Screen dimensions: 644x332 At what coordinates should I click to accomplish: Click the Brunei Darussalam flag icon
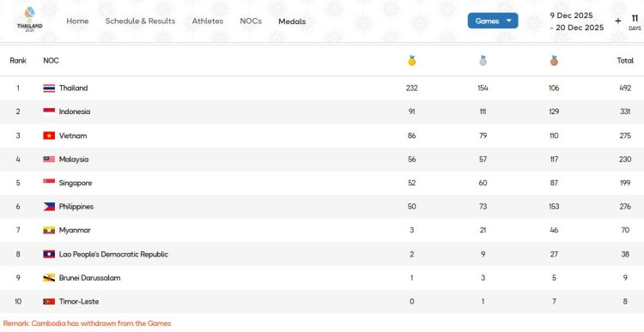click(49, 278)
